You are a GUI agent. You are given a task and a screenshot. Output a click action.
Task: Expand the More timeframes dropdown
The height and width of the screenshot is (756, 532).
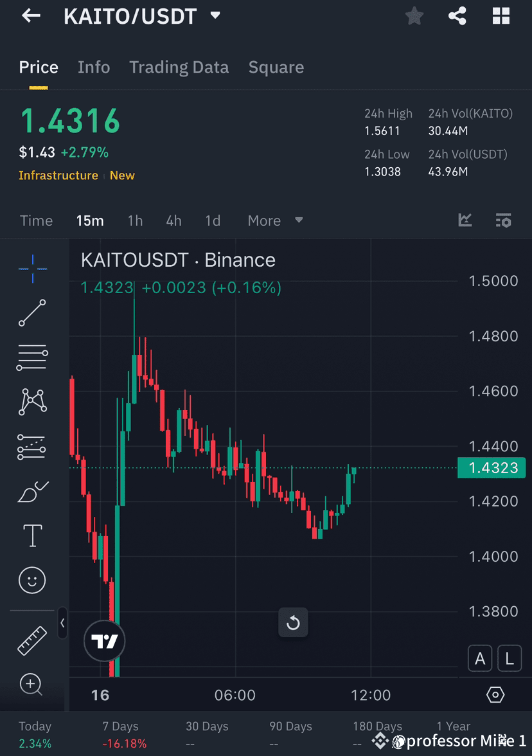[x=274, y=221]
